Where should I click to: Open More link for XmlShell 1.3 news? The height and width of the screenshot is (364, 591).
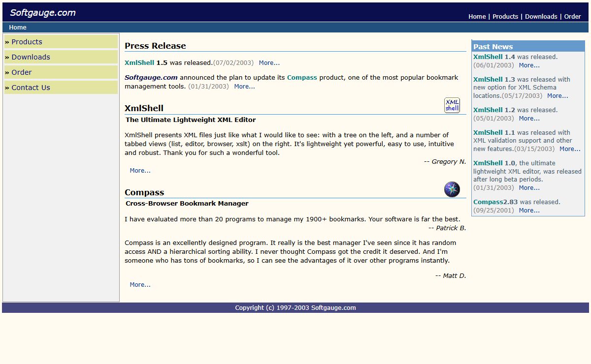click(558, 96)
